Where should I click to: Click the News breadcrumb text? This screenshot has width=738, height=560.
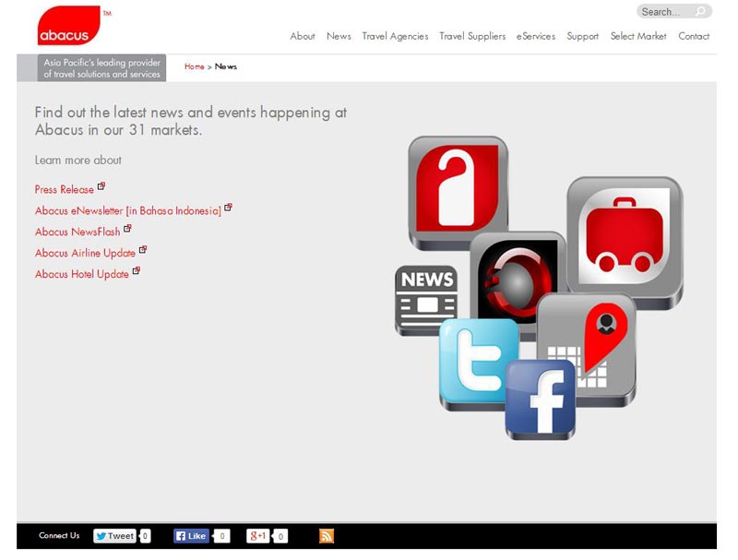click(226, 66)
